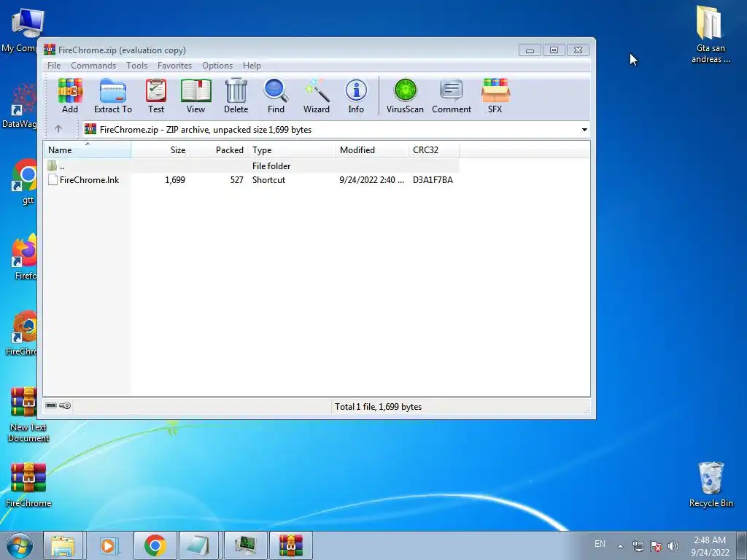Select the FireChrome archive desktop icon
The height and width of the screenshot is (560, 747).
tap(28, 484)
